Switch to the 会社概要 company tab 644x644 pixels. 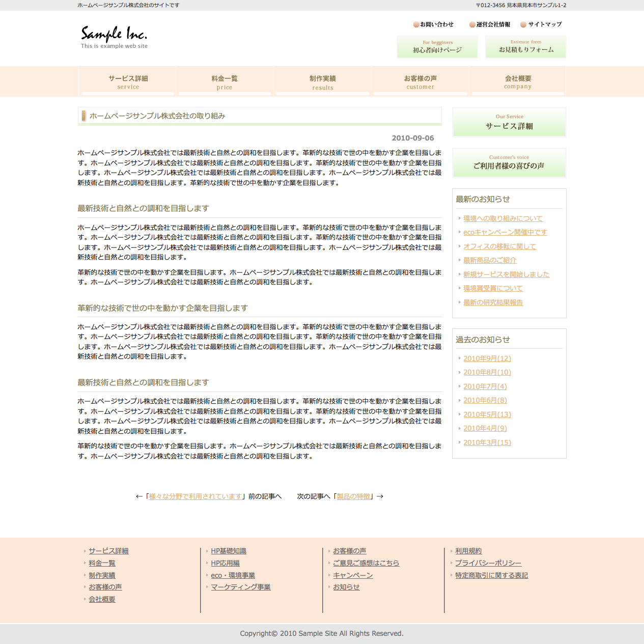[x=518, y=81]
